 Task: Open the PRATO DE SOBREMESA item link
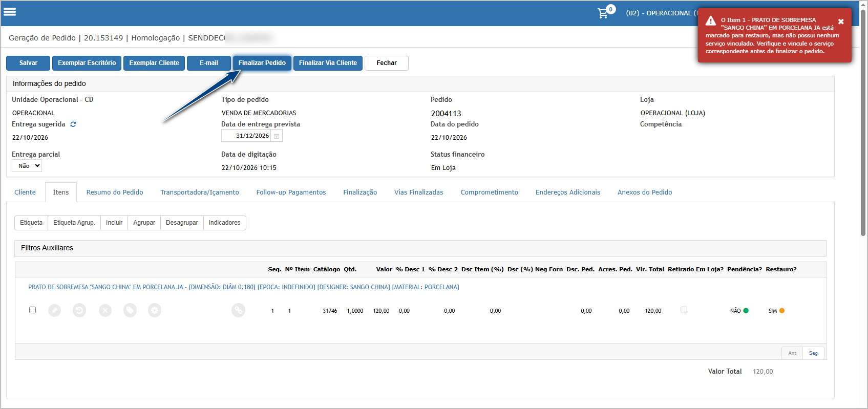244,287
